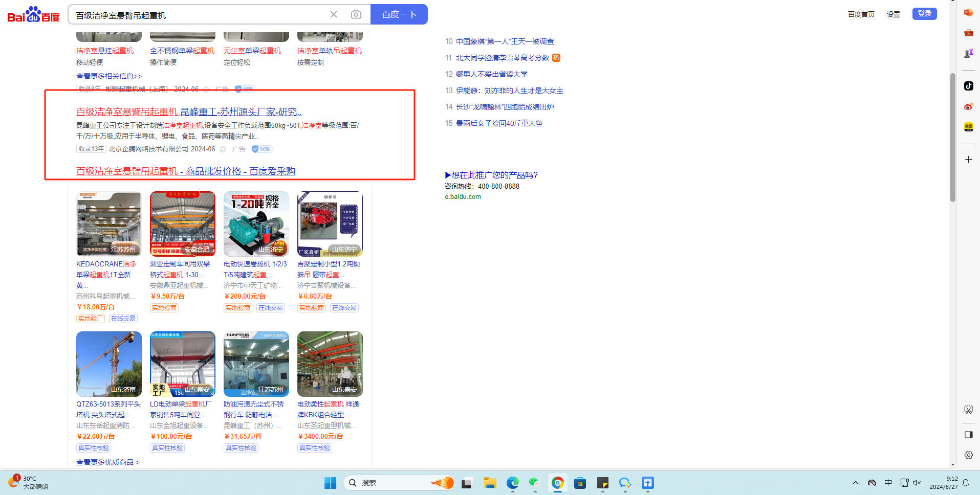The height and width of the screenshot is (495, 980).
Task: Open the Windows Start menu
Action: [330, 483]
